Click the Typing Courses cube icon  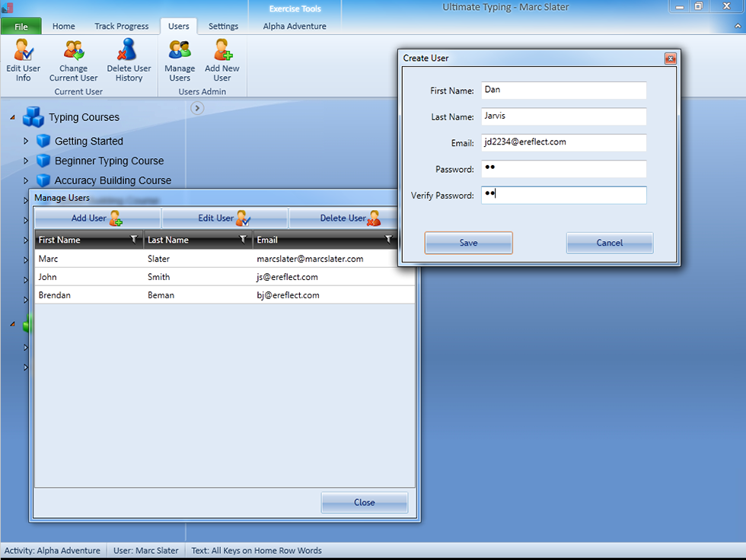[33, 117]
